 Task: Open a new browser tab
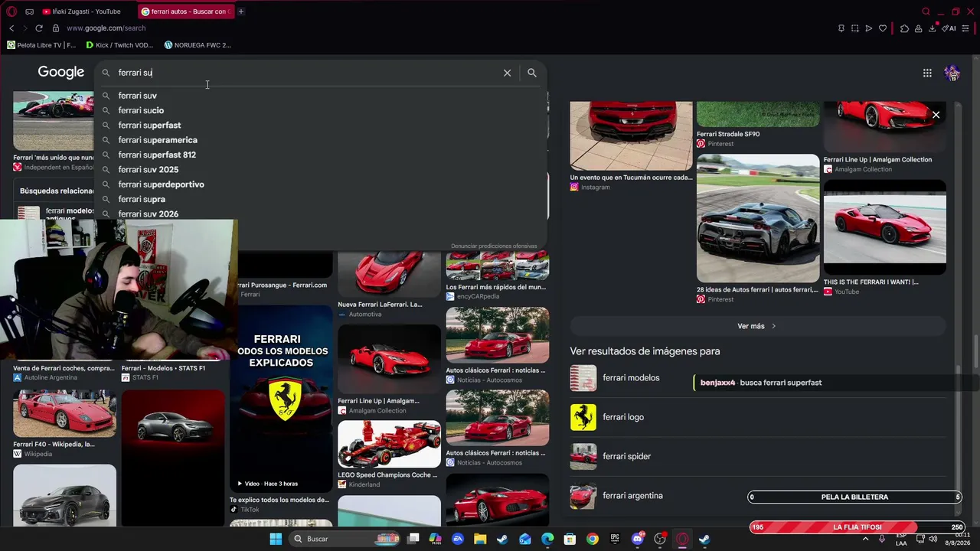pos(240,11)
